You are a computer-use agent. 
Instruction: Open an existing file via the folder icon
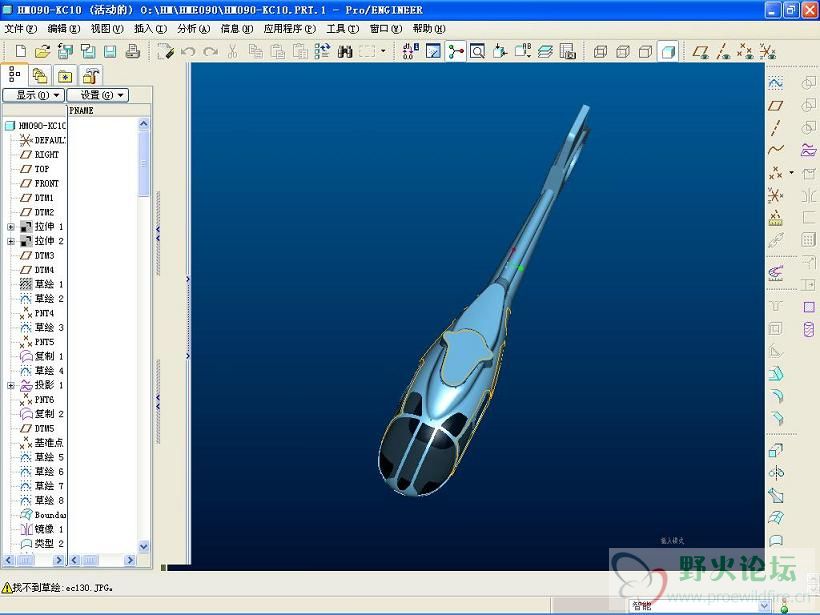click(x=42, y=51)
